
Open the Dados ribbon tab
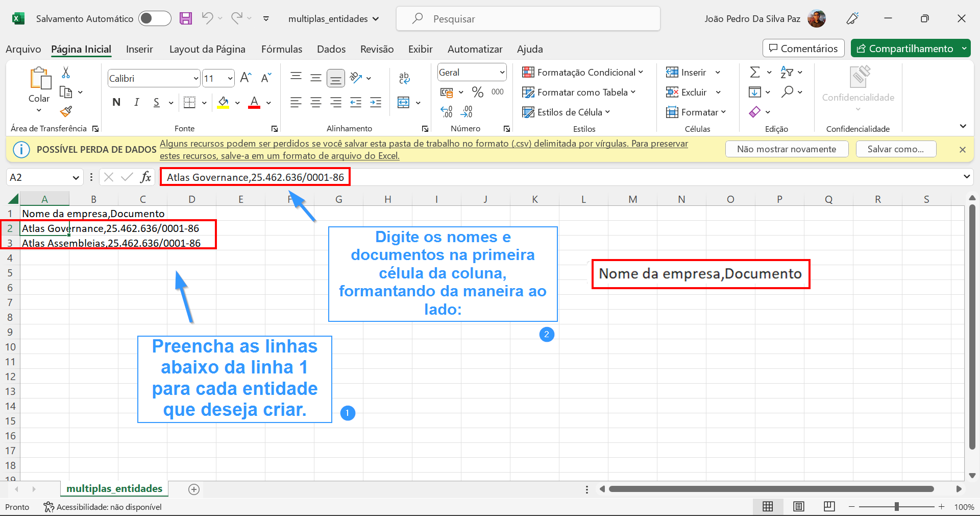tap(331, 49)
